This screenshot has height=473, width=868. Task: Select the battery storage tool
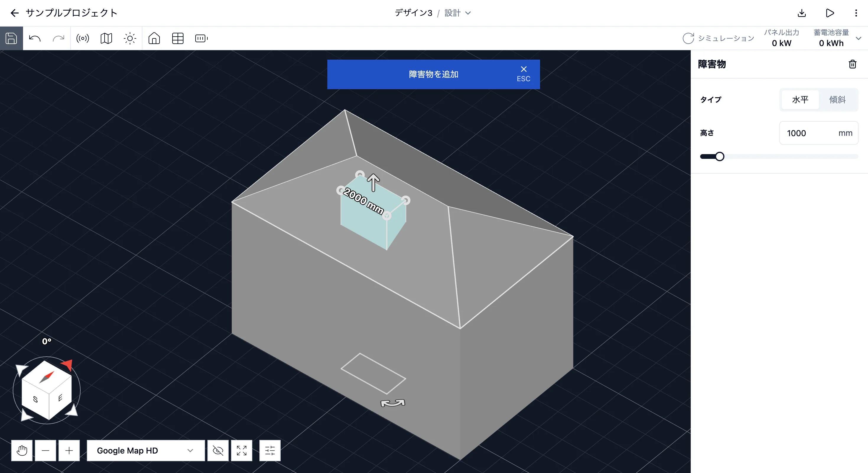point(201,38)
